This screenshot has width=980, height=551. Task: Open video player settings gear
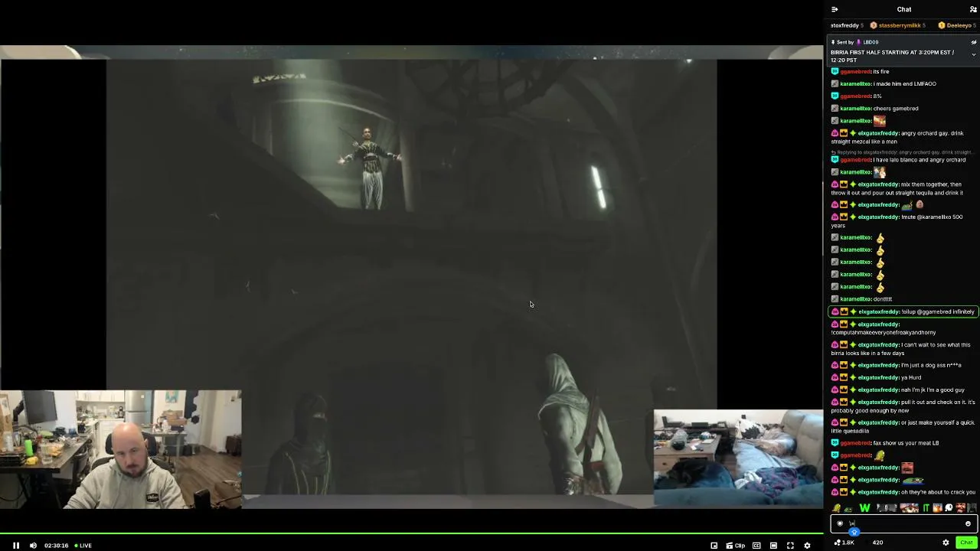tap(807, 546)
